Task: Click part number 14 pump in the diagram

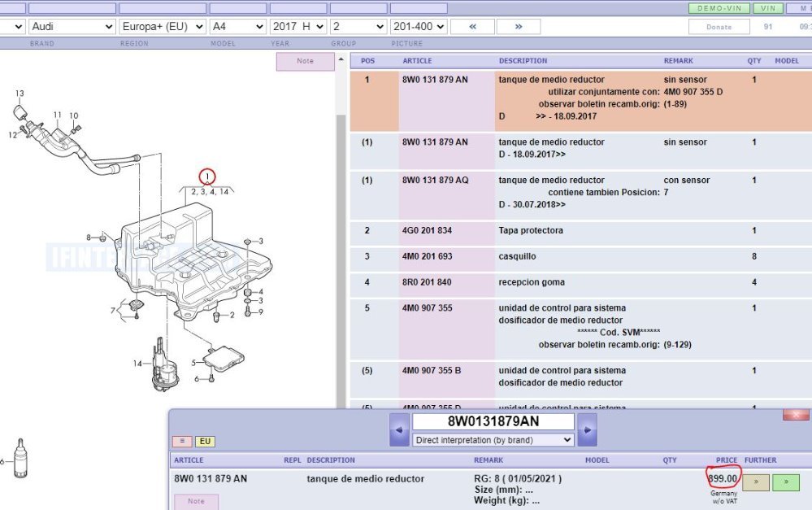Action: point(137,364)
